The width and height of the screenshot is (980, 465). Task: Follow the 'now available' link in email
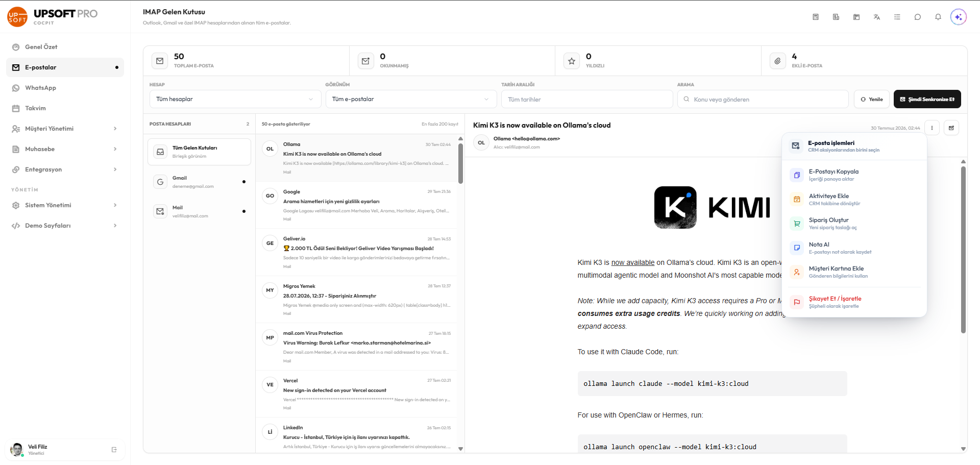click(633, 262)
